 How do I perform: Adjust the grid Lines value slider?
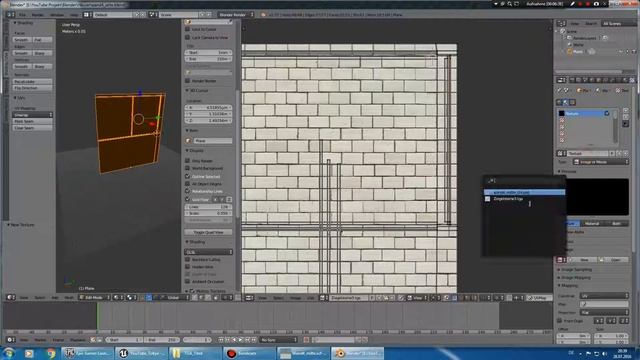tap(209, 207)
